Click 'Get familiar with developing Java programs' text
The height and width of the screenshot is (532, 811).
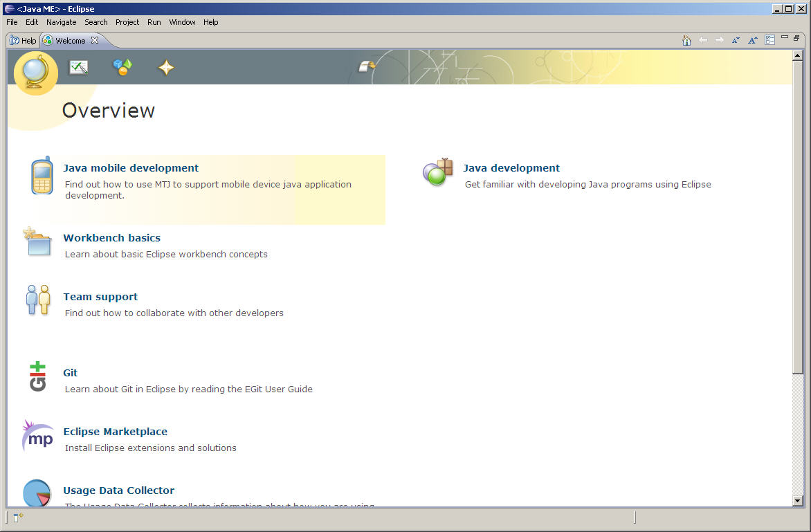[588, 185]
